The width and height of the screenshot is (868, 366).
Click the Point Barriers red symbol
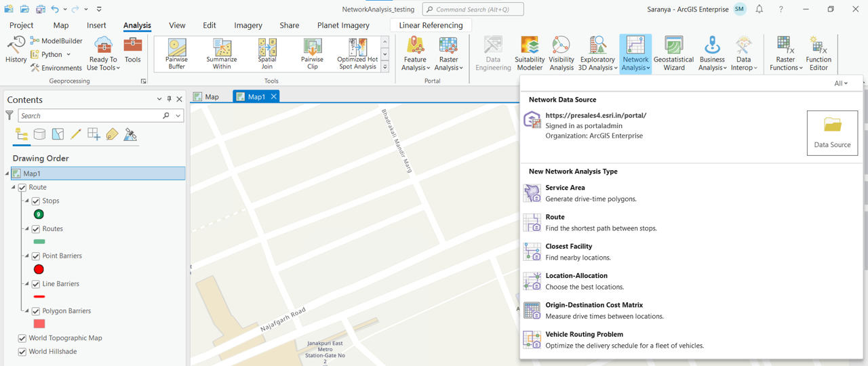[x=39, y=270]
